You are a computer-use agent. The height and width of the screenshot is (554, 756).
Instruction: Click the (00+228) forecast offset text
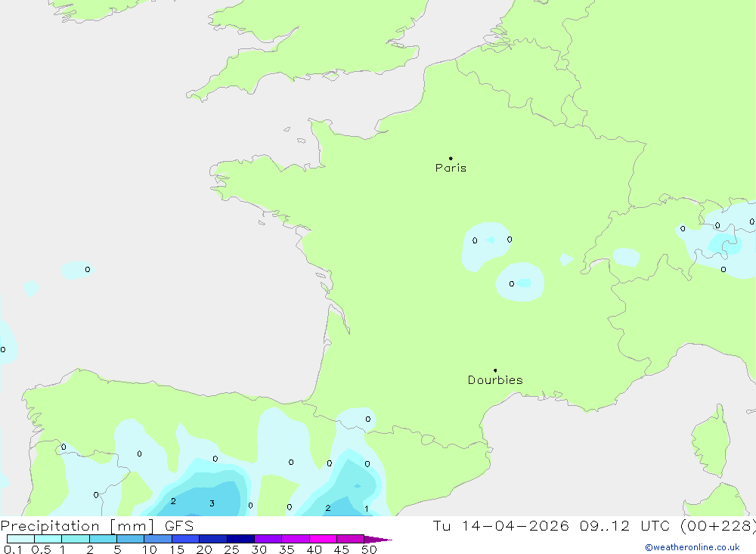(718, 526)
